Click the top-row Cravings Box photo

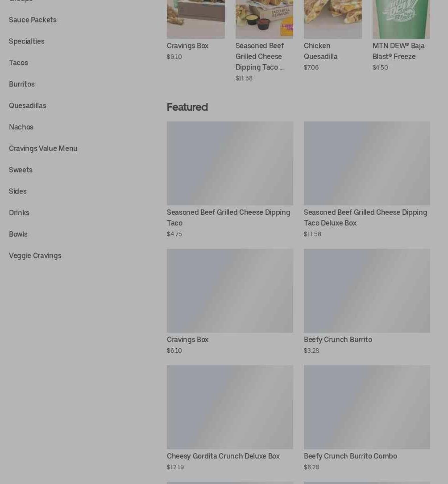[x=195, y=19]
